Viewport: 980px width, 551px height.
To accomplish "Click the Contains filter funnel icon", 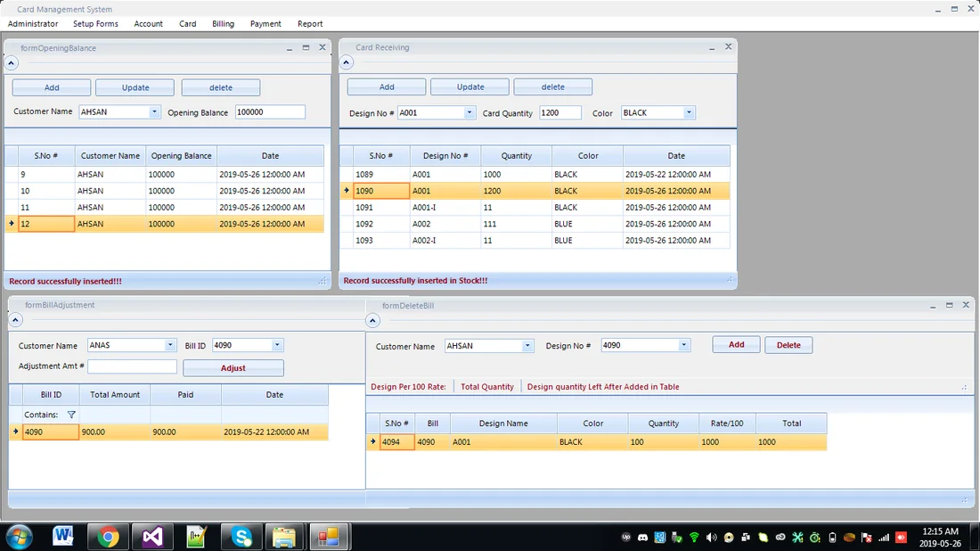I will [71, 415].
